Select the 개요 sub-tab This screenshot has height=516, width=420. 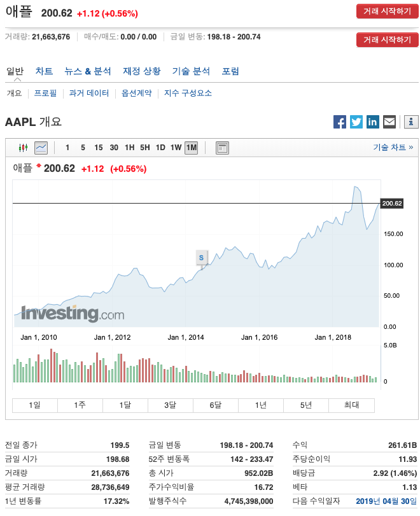coord(14,93)
